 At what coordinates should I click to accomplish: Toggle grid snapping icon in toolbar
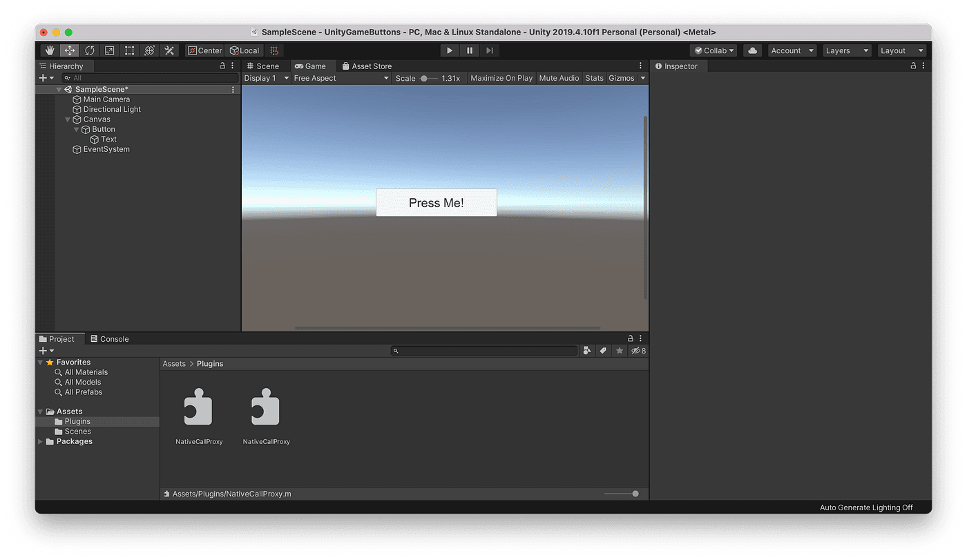pos(274,50)
